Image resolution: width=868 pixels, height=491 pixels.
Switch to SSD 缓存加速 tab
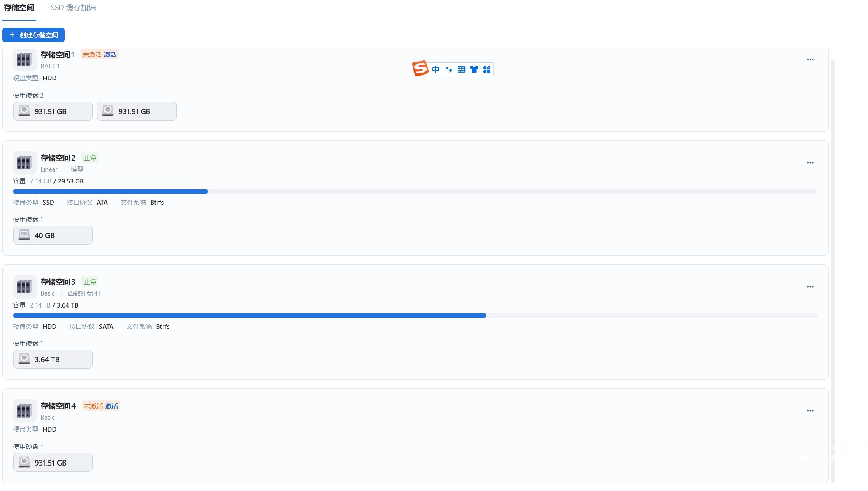73,8
